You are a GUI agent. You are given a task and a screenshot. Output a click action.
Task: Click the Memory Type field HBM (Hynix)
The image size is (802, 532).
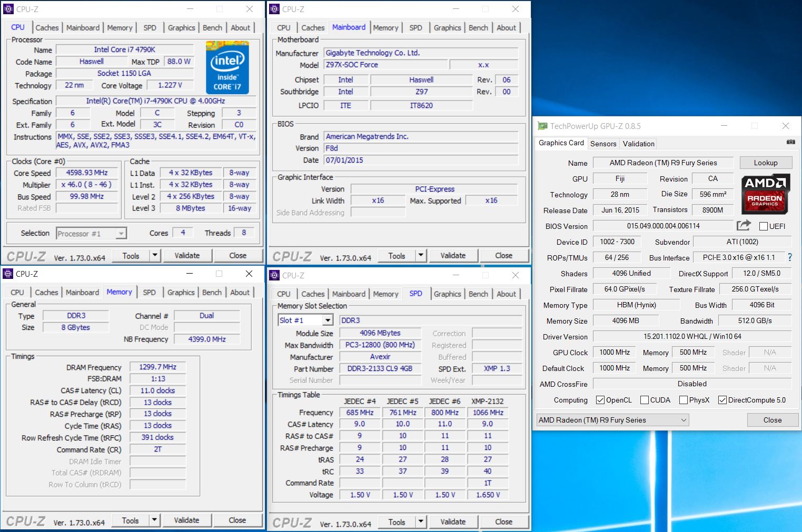click(x=637, y=305)
